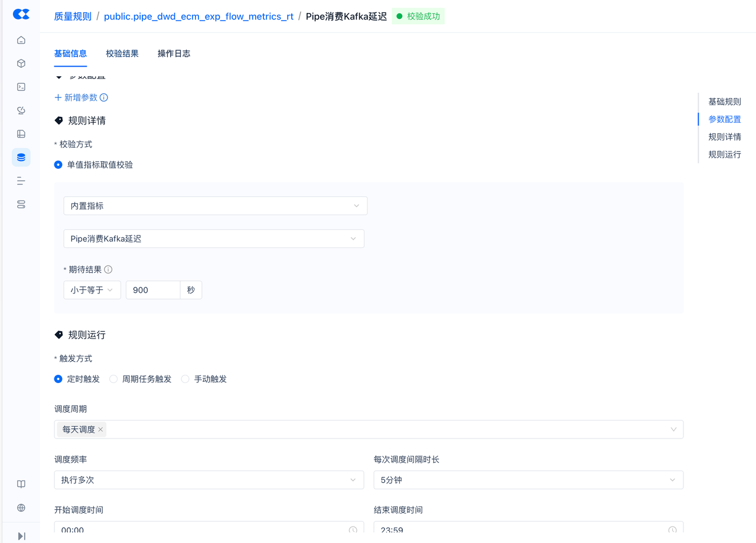Click the expected value field showing 900

point(152,290)
